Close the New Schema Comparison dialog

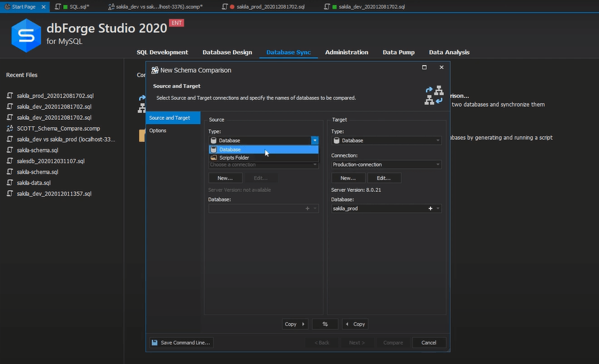(x=441, y=67)
